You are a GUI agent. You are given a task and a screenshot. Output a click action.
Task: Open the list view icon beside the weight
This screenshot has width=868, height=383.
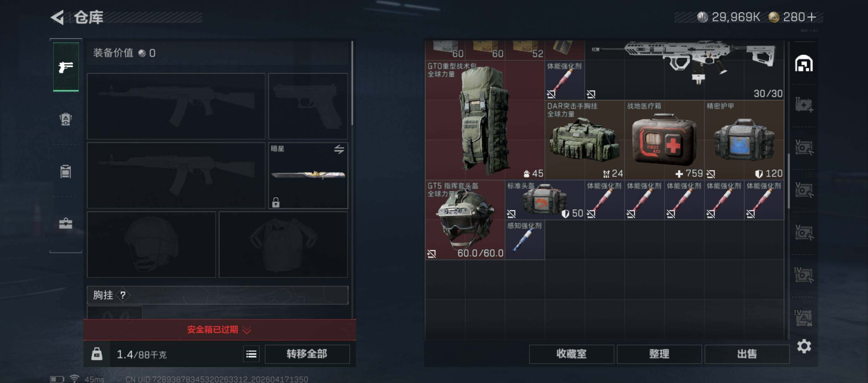tap(251, 354)
